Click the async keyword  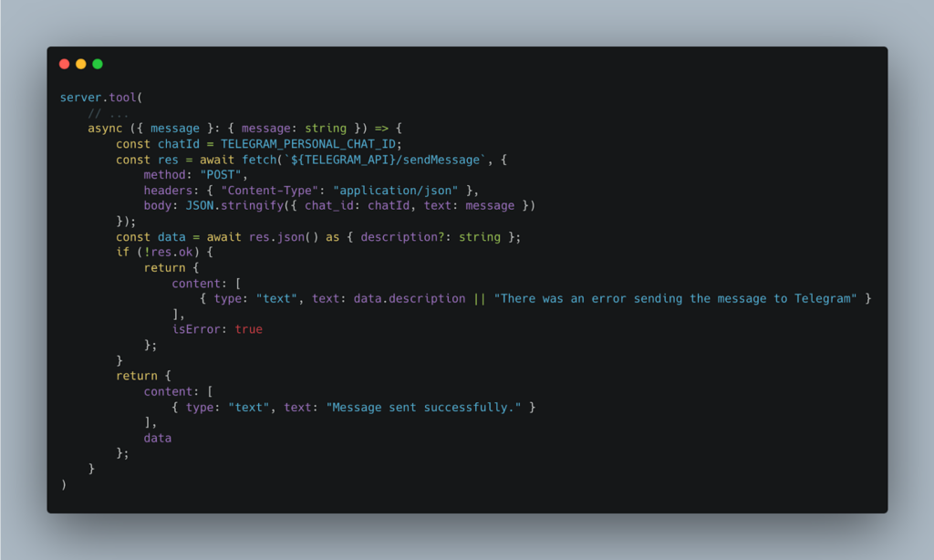[x=105, y=129]
